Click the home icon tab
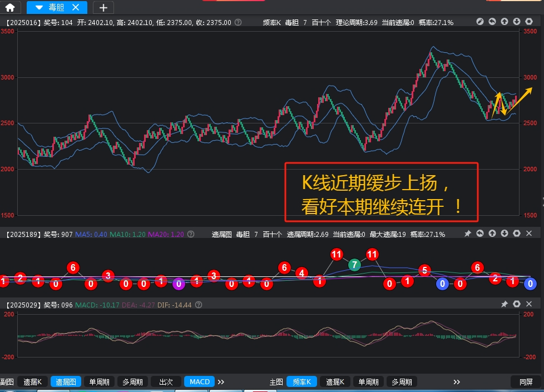Screen dimensions: 544x392 click(10, 7)
